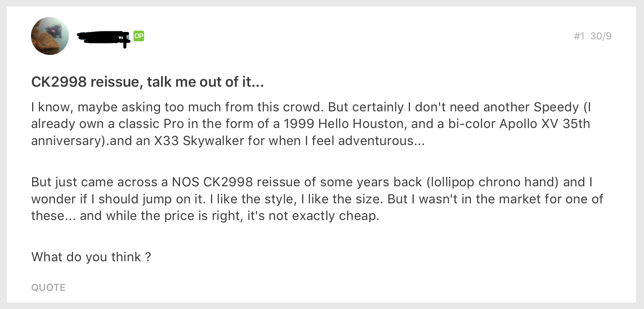This screenshot has height=309, width=644.
Task: Open the #1 post permalink
Action: pyautogui.click(x=579, y=36)
